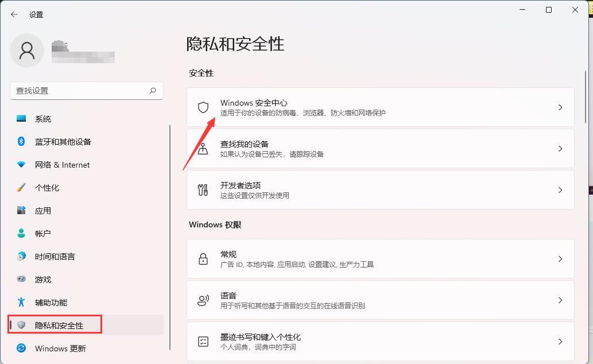Image resolution: width=593 pixels, height=364 pixels.
Task: Click the 开发者选项 tools icon
Action: coord(203,190)
